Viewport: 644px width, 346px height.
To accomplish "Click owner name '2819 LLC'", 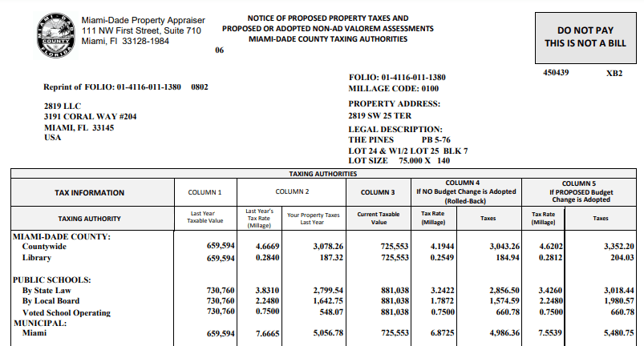I will [63, 107].
